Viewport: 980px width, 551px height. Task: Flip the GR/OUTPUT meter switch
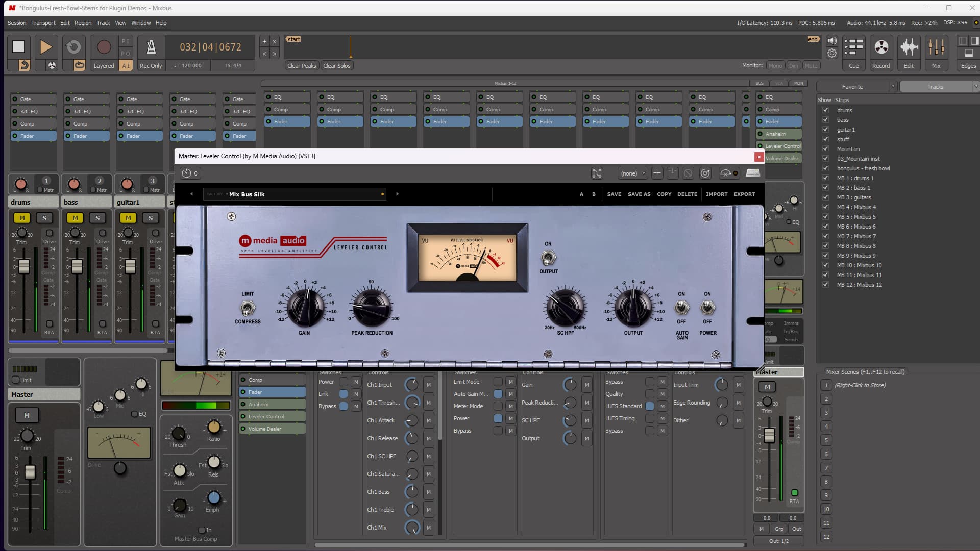(x=548, y=258)
